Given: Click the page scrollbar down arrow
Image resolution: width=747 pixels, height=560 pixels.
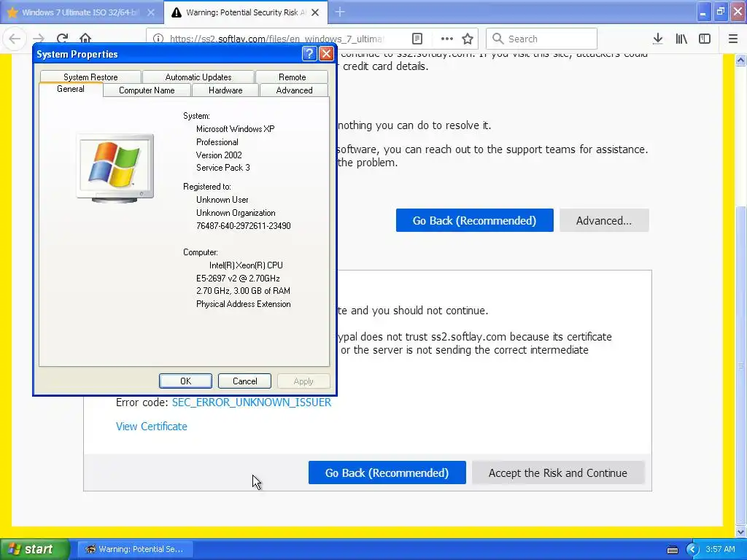Looking at the screenshot, I should tap(741, 532).
